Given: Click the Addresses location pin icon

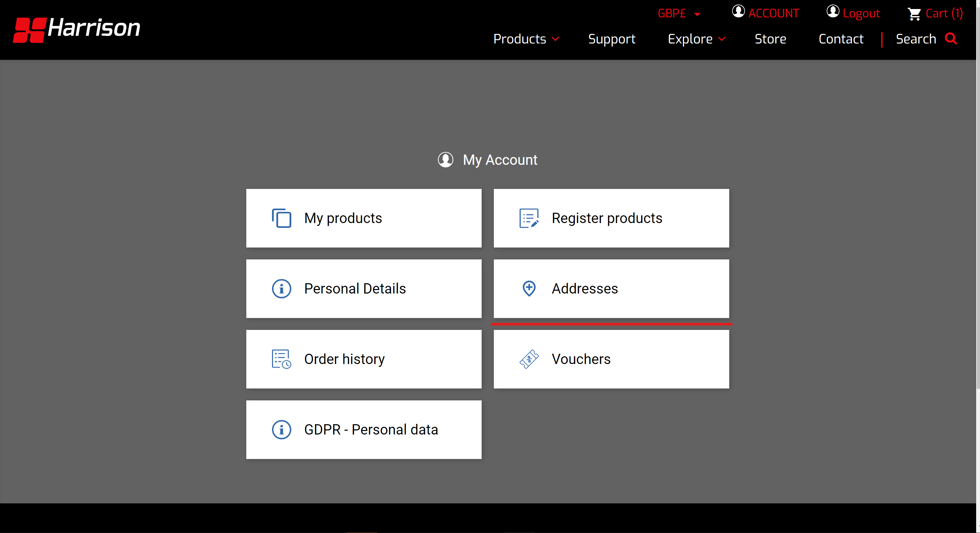Looking at the screenshot, I should click(529, 288).
